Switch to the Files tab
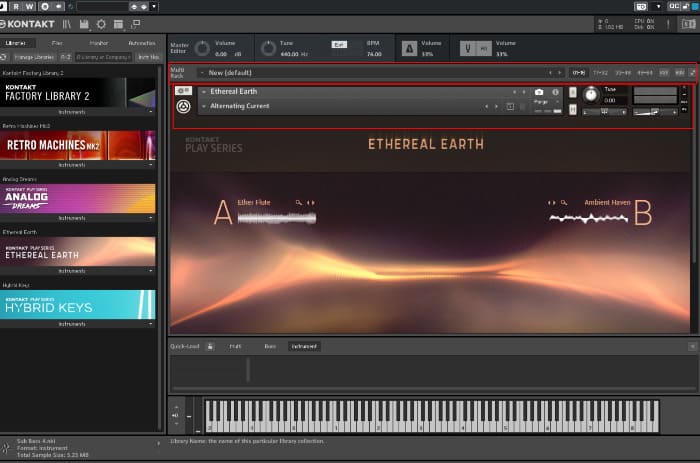The image size is (700, 463). coord(57,43)
